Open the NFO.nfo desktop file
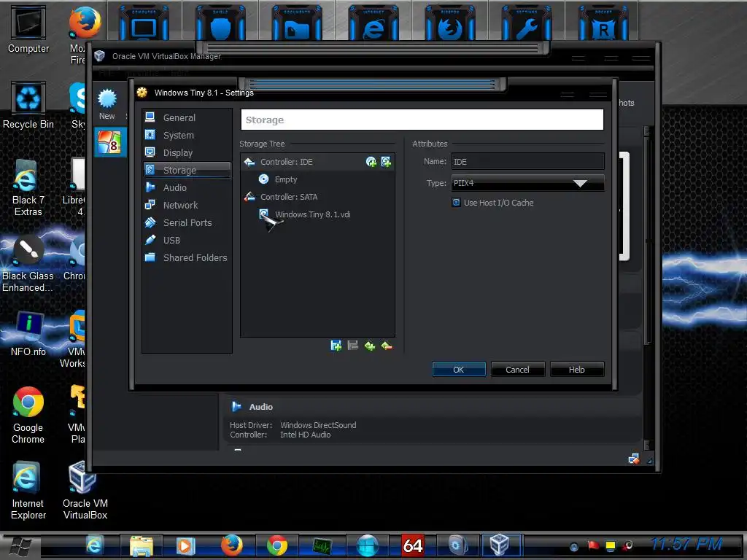Screen dimensions: 747x560 point(28,334)
